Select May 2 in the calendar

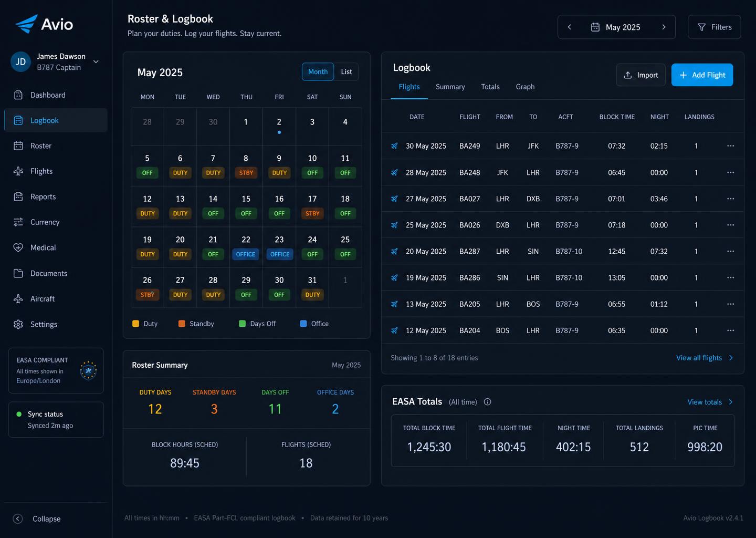click(x=279, y=127)
